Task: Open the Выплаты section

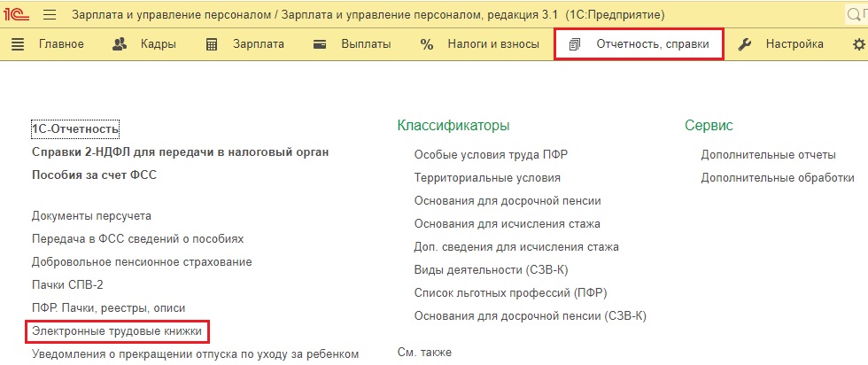Action: 353,44
